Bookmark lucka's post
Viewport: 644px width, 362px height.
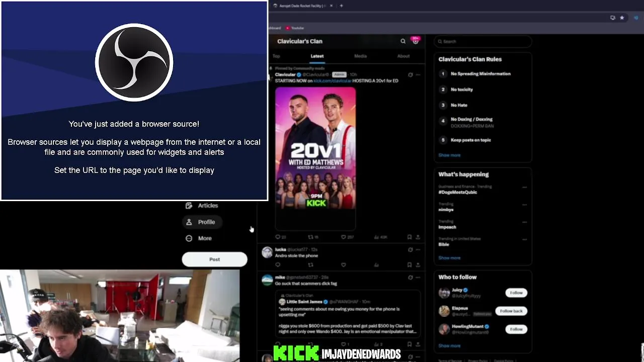click(x=410, y=264)
